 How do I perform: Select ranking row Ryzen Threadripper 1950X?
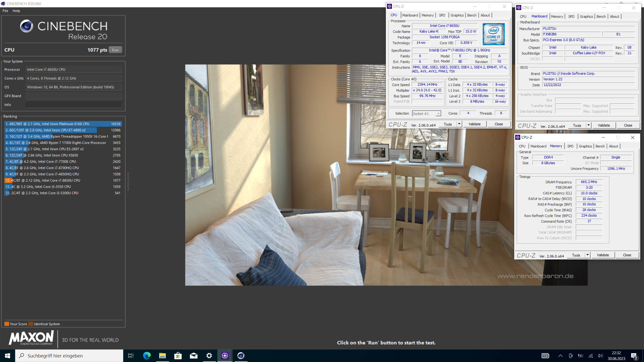click(x=63, y=136)
